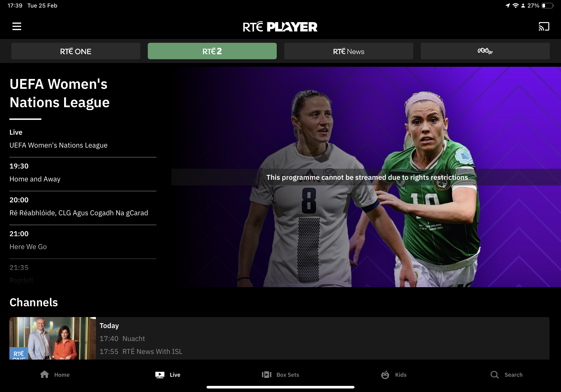This screenshot has width=561, height=392.
Task: Select 19:30 Home and Away listing
Action: [x=83, y=173]
